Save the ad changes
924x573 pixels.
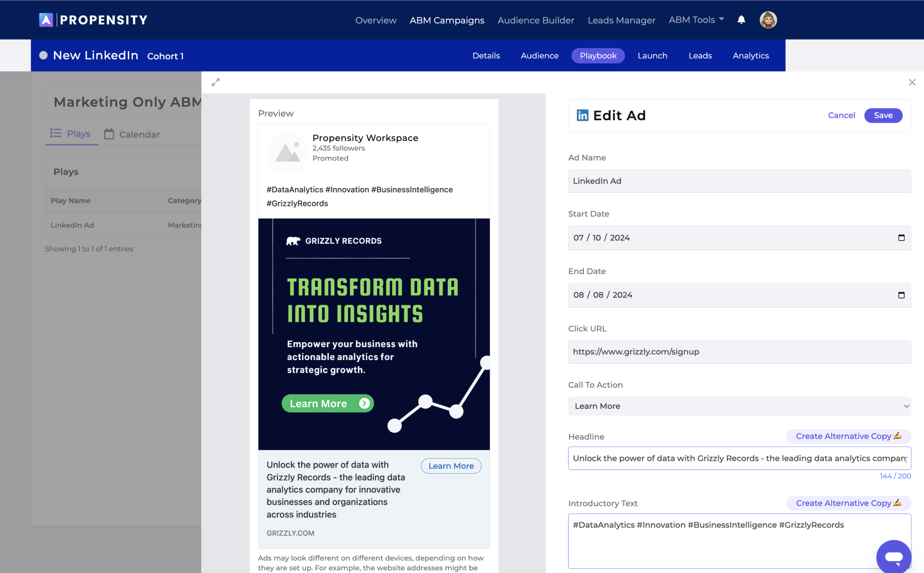click(883, 115)
